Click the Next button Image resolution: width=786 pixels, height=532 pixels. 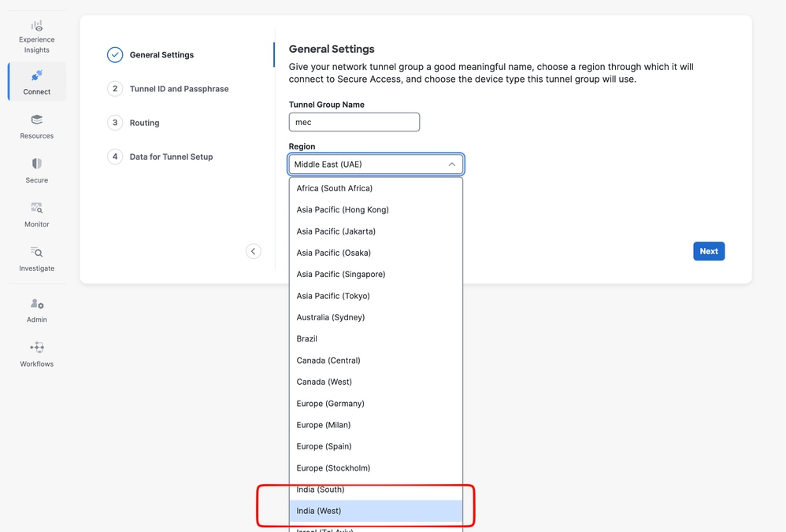[709, 251]
